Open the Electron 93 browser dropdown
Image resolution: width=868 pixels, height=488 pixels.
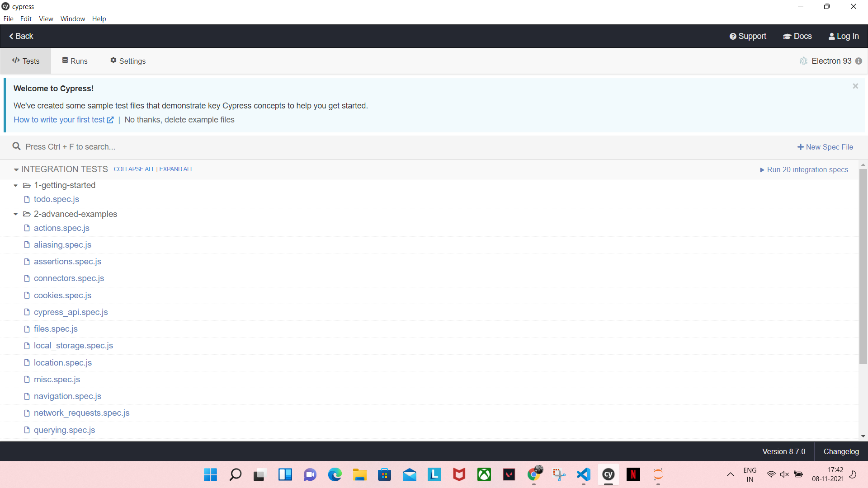831,61
